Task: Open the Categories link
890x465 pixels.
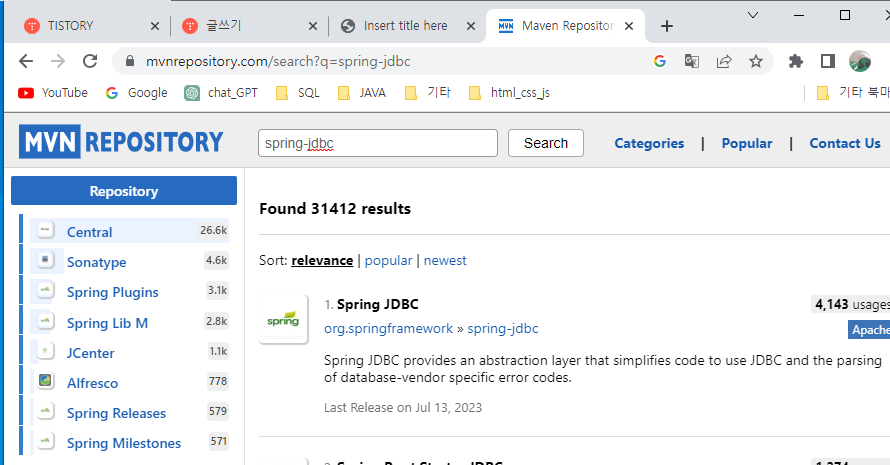Action: point(649,143)
